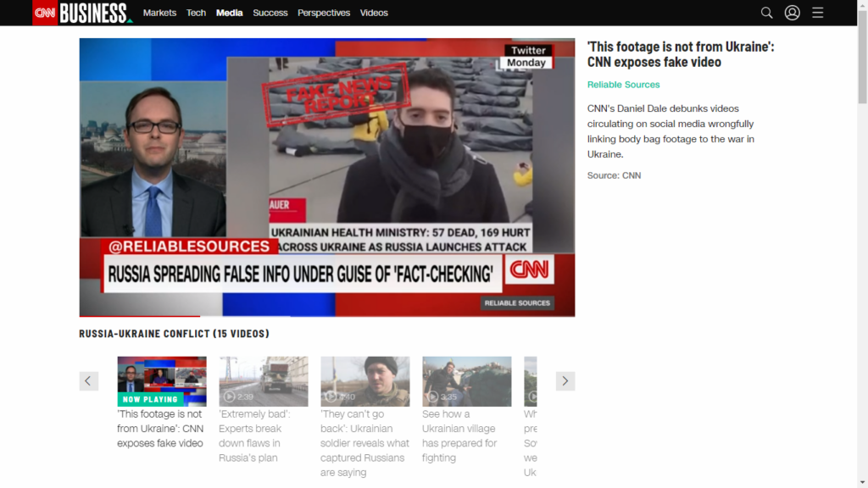Click the "Source: CNN" text
This screenshot has height=488, width=868.
coord(614,175)
